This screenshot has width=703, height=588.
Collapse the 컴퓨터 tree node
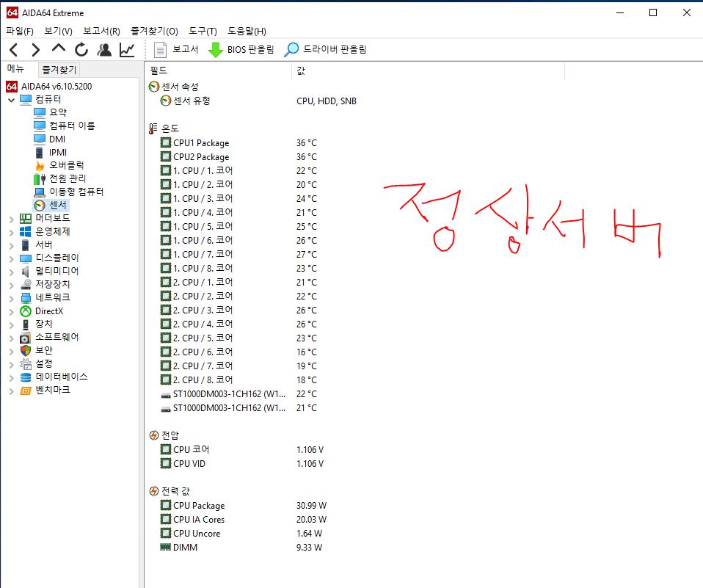tap(12, 100)
